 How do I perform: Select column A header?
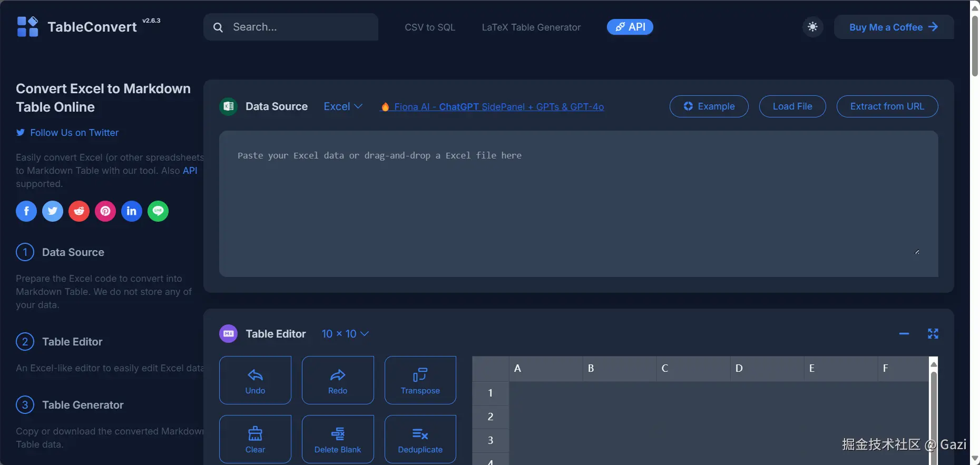pos(546,369)
